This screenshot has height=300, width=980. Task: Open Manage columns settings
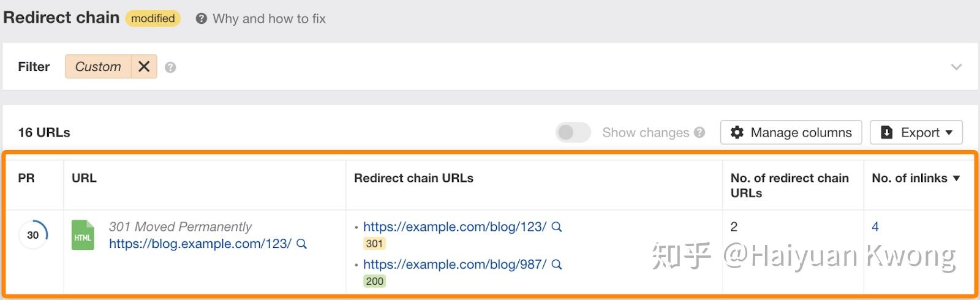click(x=791, y=132)
